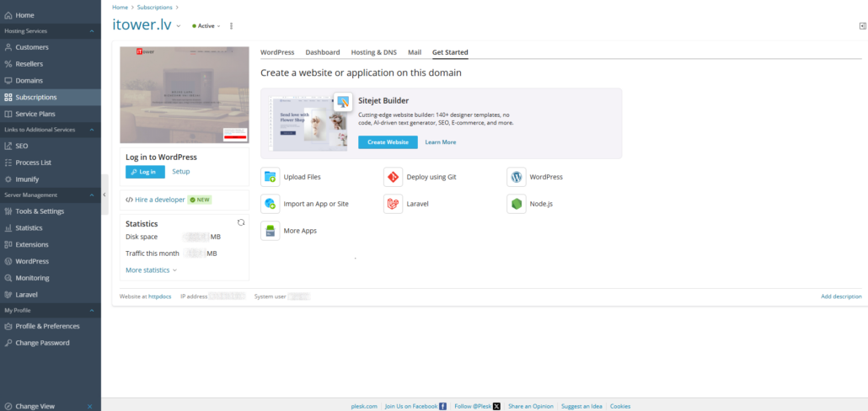Click the Sitejet Builder preview thumbnail
The image size is (868, 411).
click(308, 123)
